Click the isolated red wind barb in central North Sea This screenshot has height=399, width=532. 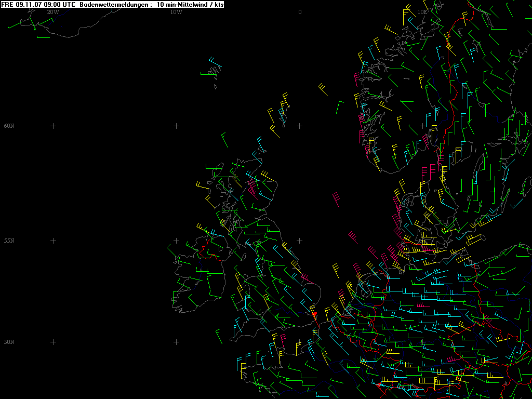tap(337, 199)
